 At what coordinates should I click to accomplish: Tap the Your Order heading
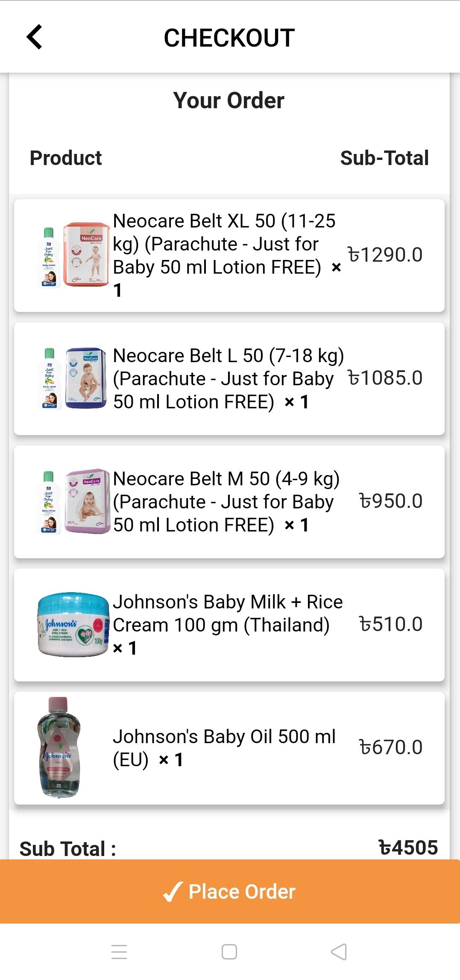tap(229, 100)
